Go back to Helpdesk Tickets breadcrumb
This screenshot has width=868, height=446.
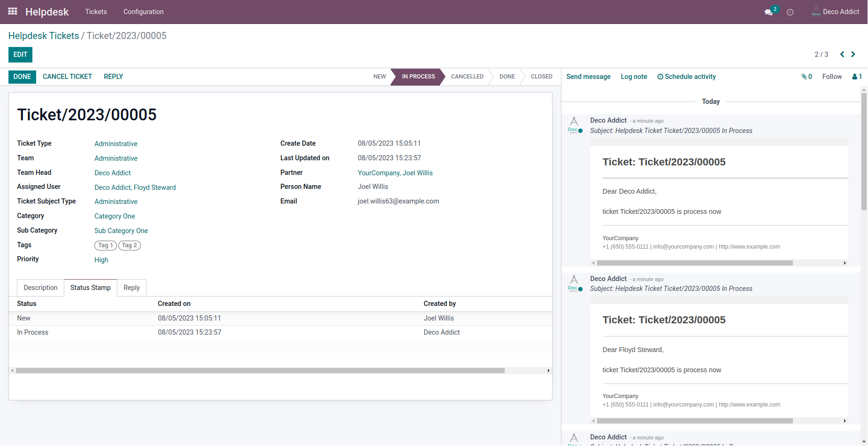coord(44,36)
